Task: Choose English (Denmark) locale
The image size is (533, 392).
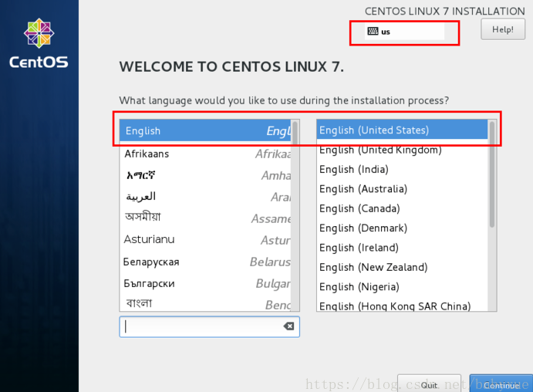Action: 402,228
